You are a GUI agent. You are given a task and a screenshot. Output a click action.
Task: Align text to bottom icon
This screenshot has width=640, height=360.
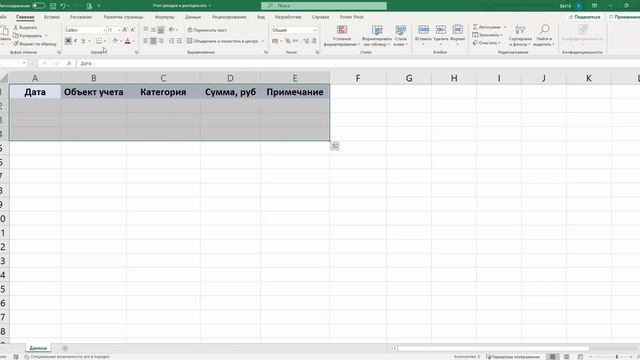(x=161, y=30)
